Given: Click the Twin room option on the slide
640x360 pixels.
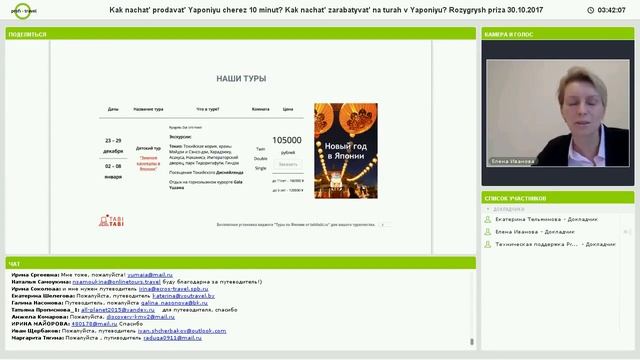Looking at the screenshot, I should tap(260, 149).
